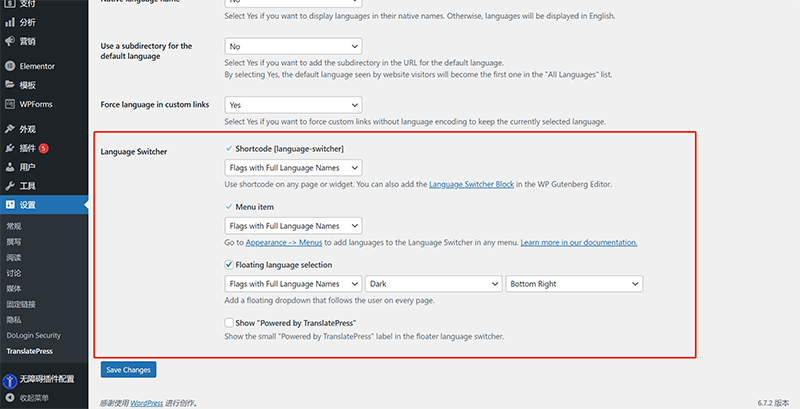Viewport: 800px width, 409px height.
Task: Open the Language Switcher Block link
Action: click(471, 185)
